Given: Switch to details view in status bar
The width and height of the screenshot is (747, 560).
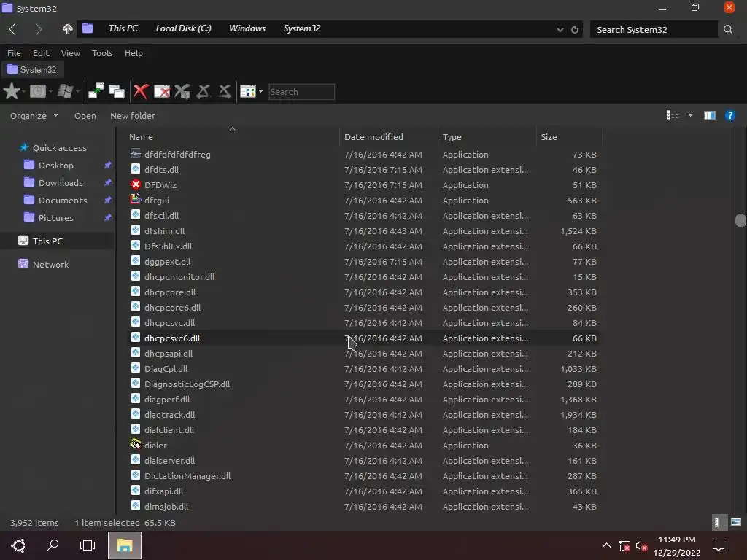Looking at the screenshot, I should pyautogui.click(x=719, y=522).
